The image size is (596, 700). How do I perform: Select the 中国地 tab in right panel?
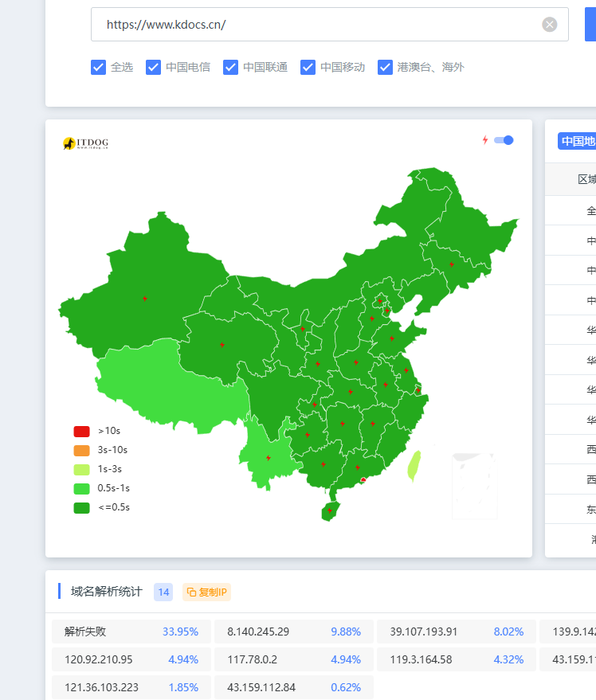coord(577,141)
